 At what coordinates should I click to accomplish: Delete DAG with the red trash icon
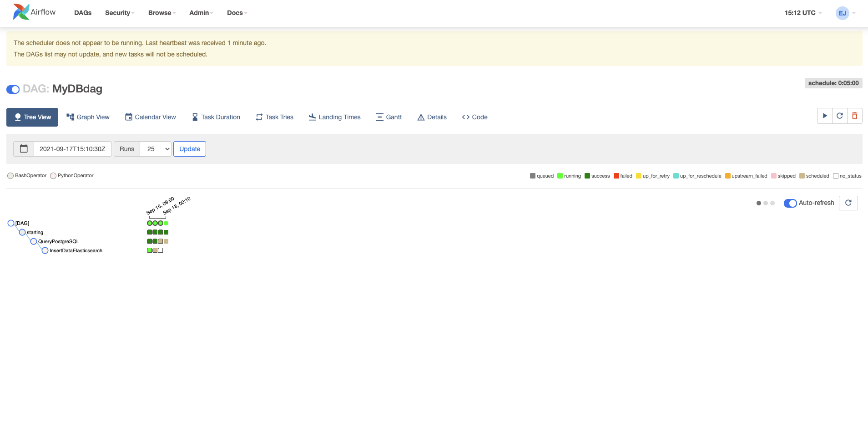[x=855, y=116]
